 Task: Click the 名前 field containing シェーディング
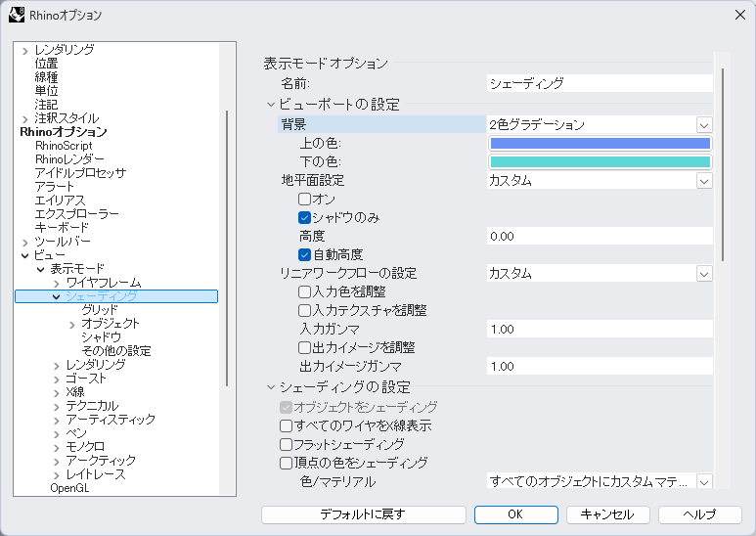[600, 83]
